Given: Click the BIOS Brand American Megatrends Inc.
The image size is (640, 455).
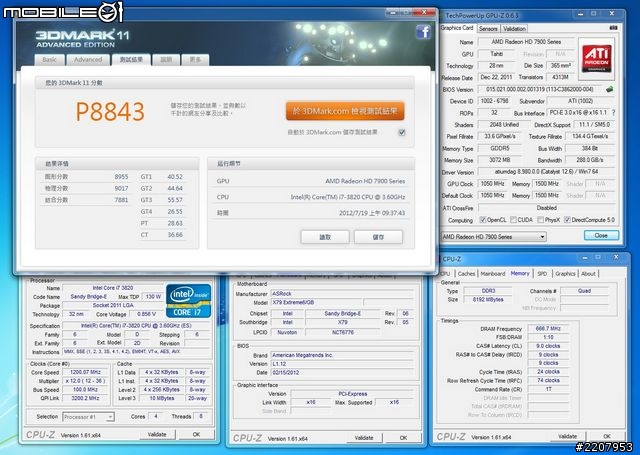Looking at the screenshot, I should 342,355.
